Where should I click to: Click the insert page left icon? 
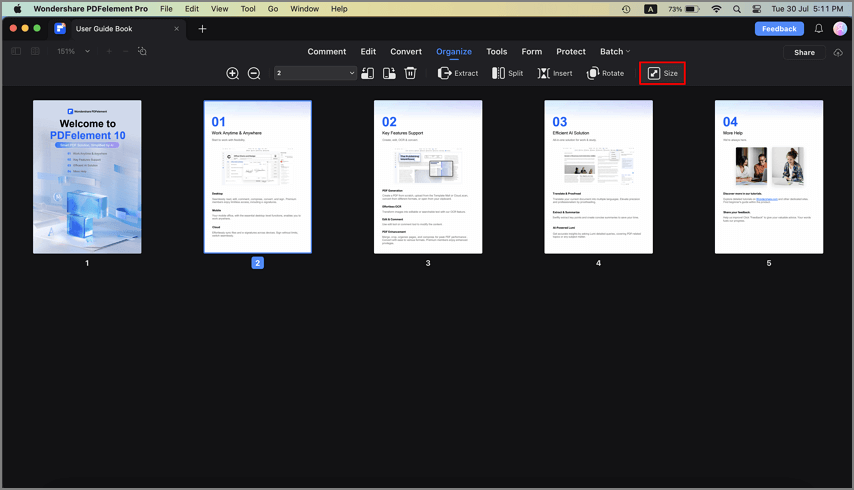coord(368,73)
